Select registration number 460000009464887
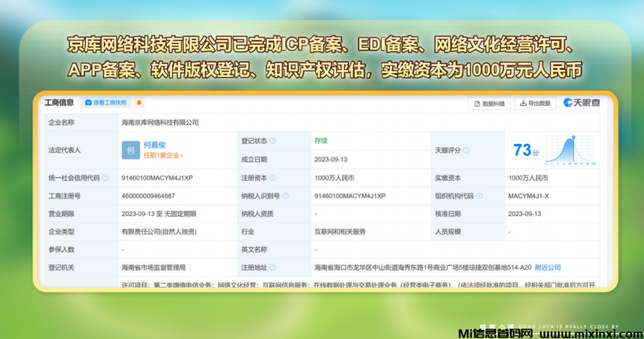 (x=148, y=196)
